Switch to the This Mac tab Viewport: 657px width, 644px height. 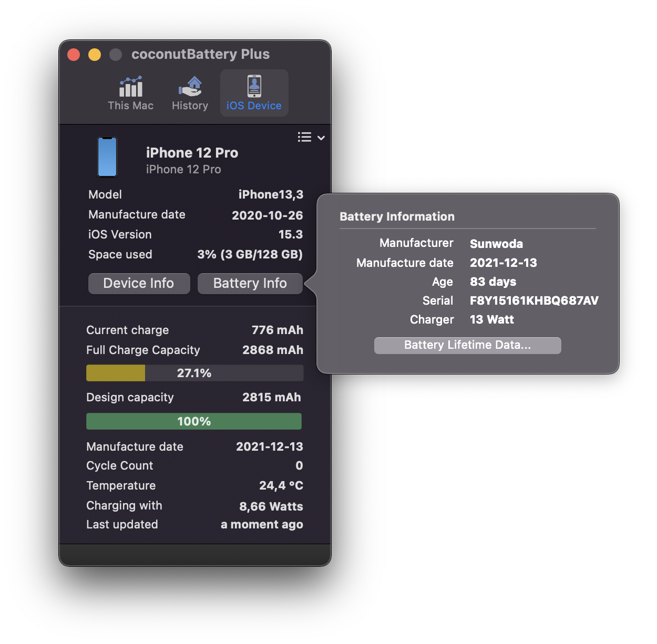pos(130,94)
